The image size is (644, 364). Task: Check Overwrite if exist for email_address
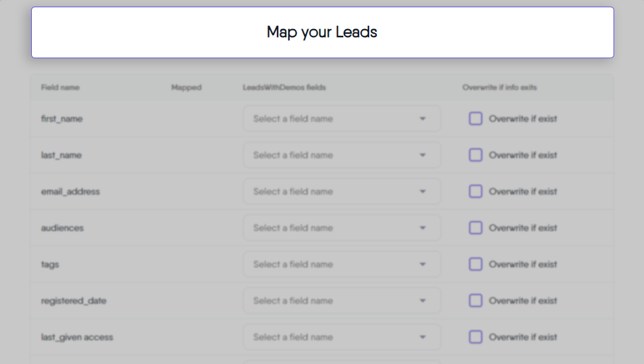click(x=475, y=192)
